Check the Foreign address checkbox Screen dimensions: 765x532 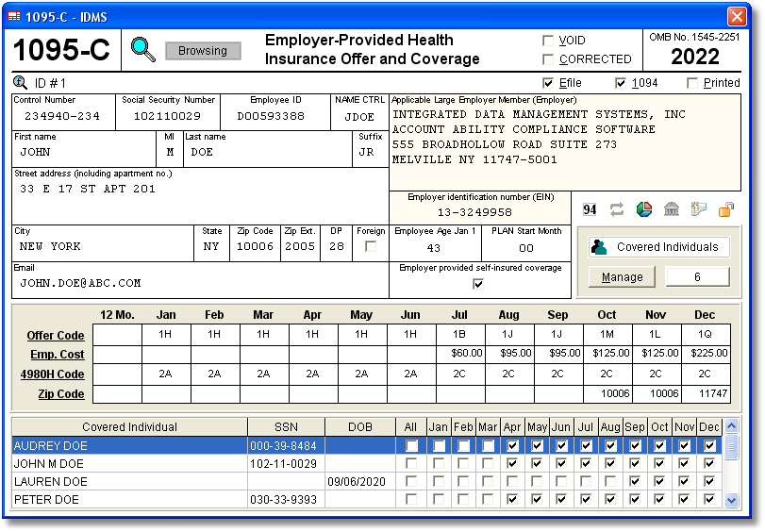(x=371, y=246)
